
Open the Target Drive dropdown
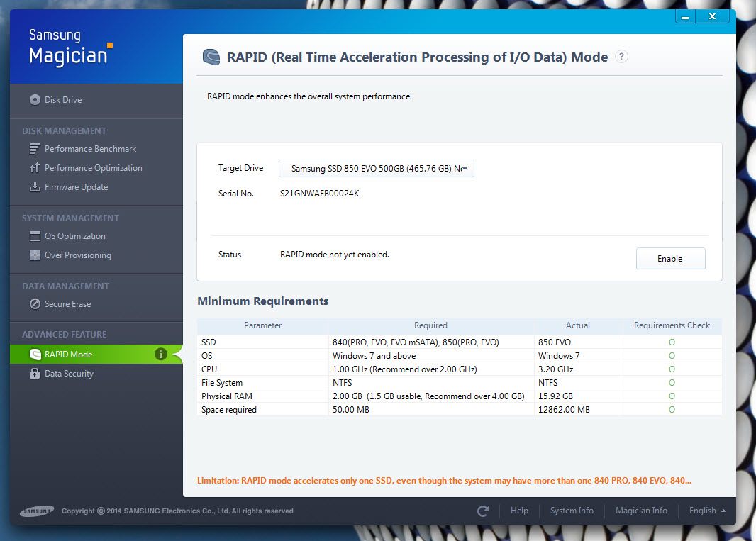click(377, 169)
